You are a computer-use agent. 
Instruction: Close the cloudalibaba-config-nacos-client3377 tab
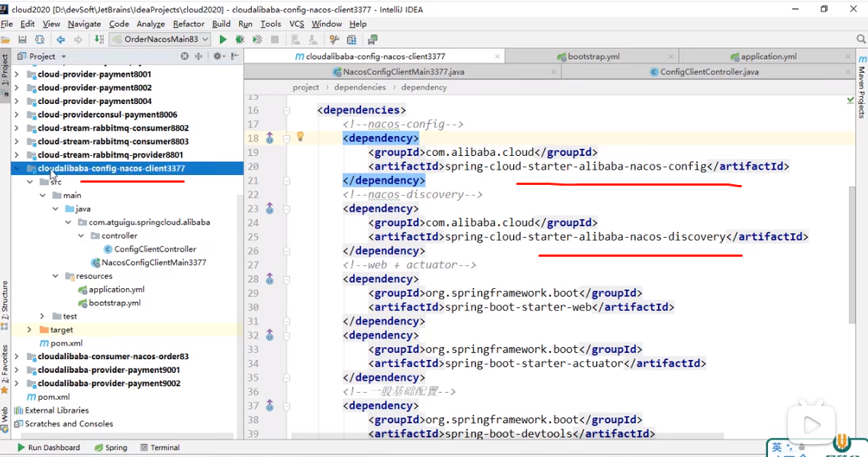point(497,57)
